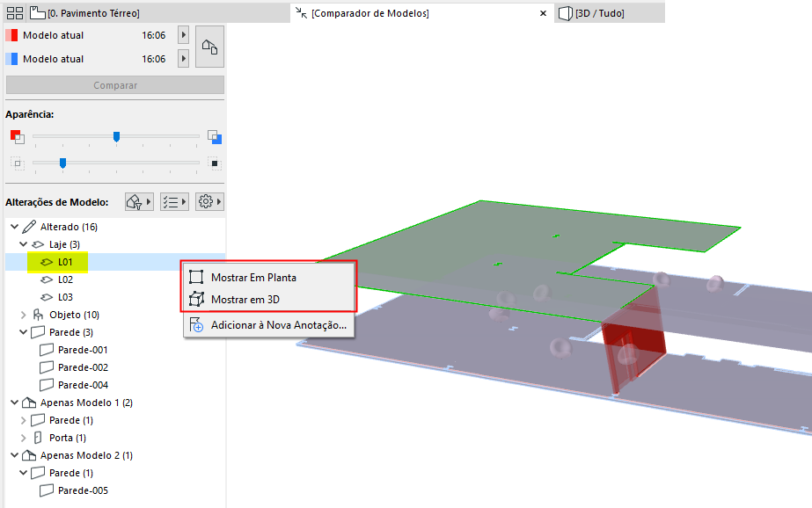Screen dimensions: 812x508
Task: Click the Comparar button
Action: pos(115,85)
